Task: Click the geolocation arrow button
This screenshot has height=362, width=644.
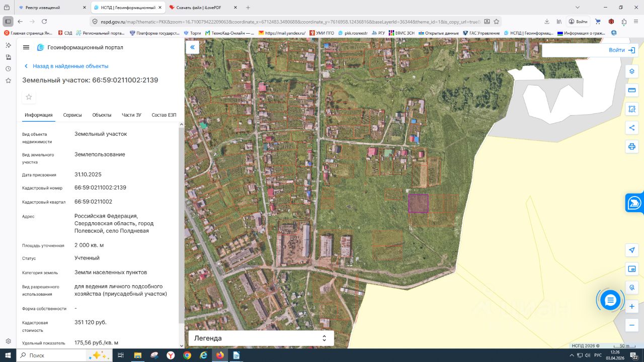Action: [x=631, y=250]
